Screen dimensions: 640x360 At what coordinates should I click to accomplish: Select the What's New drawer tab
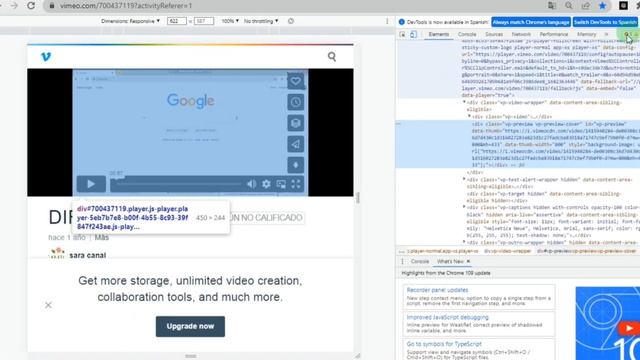450,261
